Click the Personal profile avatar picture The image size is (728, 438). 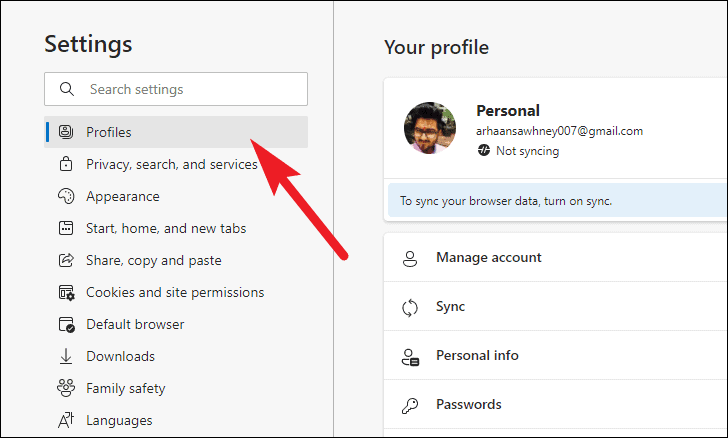click(x=430, y=128)
